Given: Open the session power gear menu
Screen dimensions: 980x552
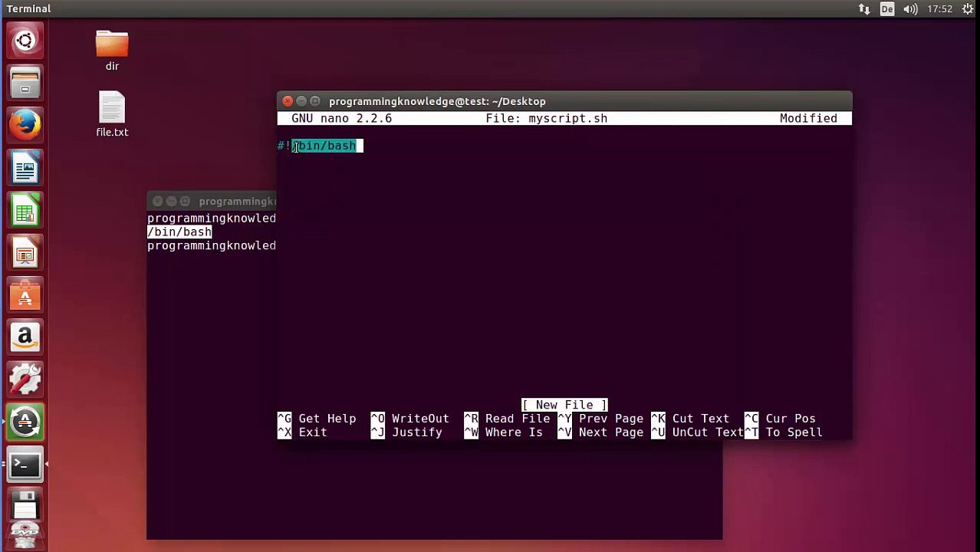Looking at the screenshot, I should [968, 9].
